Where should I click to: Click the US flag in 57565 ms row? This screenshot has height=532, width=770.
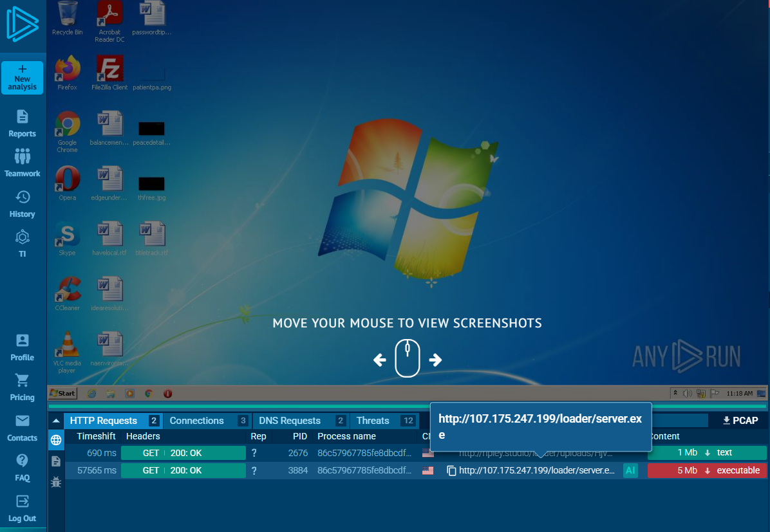(x=427, y=471)
